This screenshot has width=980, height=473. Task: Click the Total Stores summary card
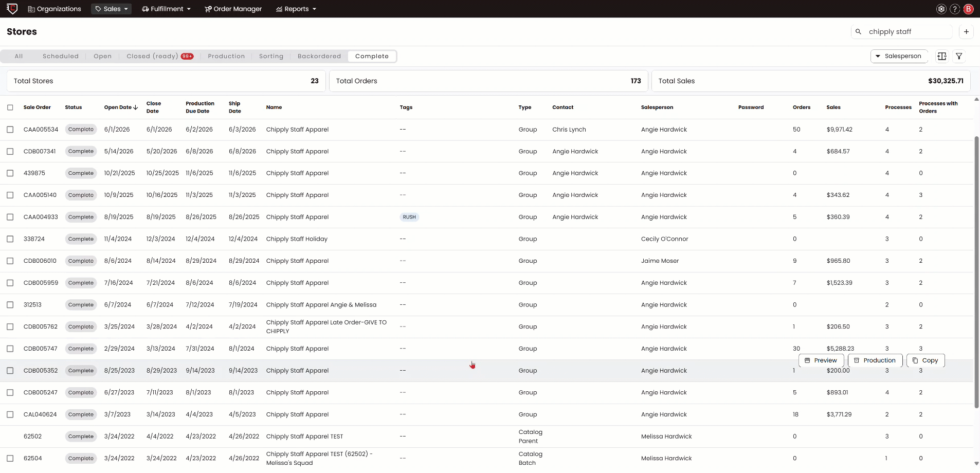coord(166,81)
